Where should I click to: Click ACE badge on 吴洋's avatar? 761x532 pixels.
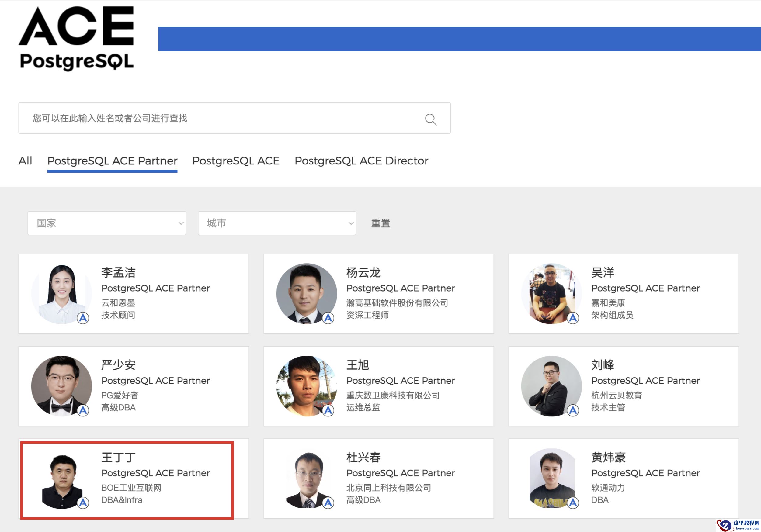coord(573,318)
